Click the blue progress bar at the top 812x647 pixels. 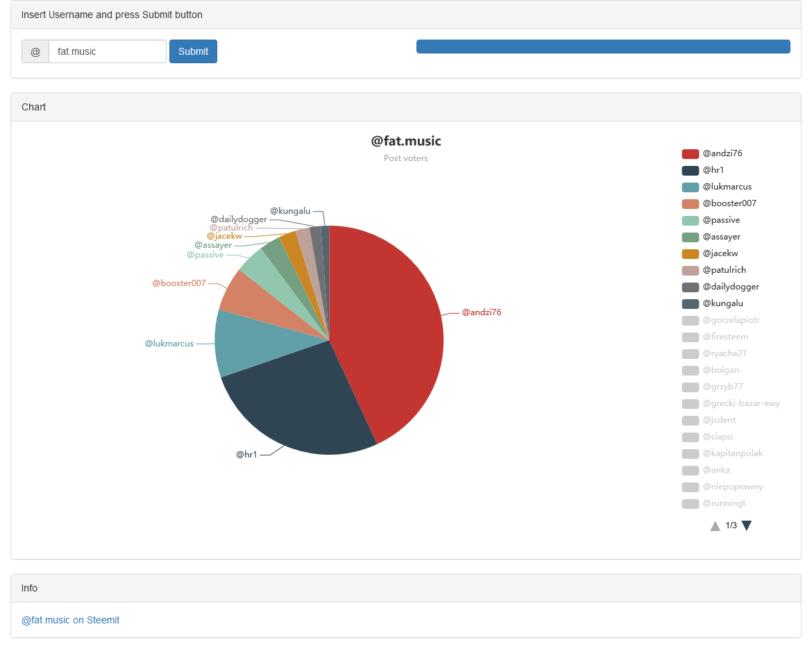tap(602, 46)
